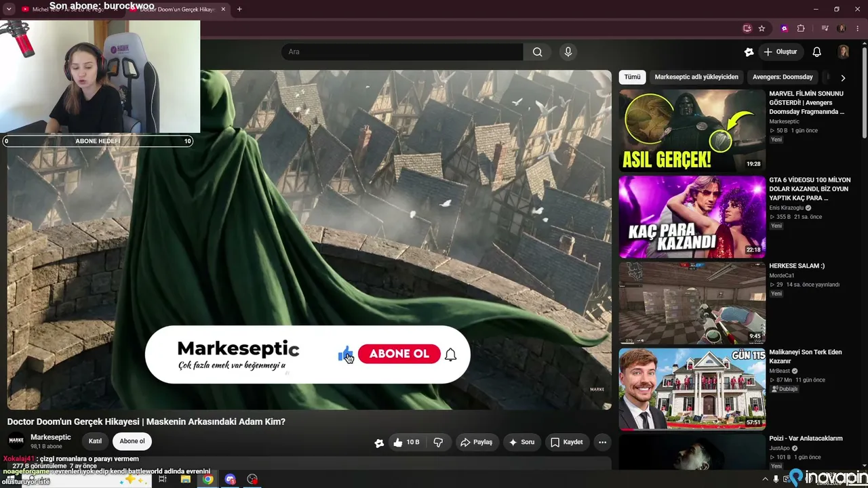
Task: Click the YouTube search input field
Action: [402, 52]
